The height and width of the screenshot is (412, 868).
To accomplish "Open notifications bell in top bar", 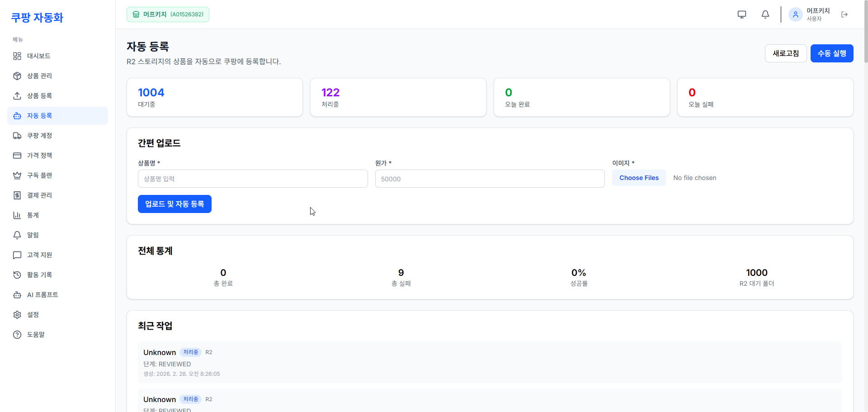I will coord(765,14).
